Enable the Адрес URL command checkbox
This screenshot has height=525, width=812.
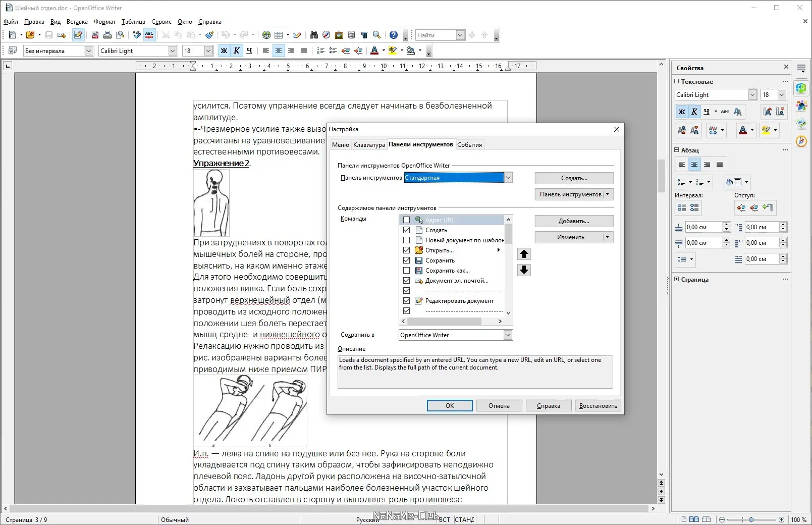point(406,220)
